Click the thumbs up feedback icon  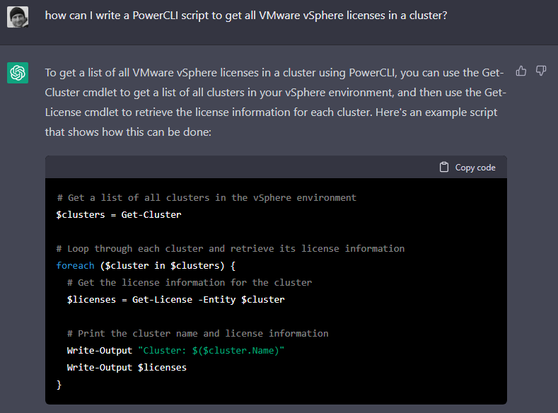(521, 71)
